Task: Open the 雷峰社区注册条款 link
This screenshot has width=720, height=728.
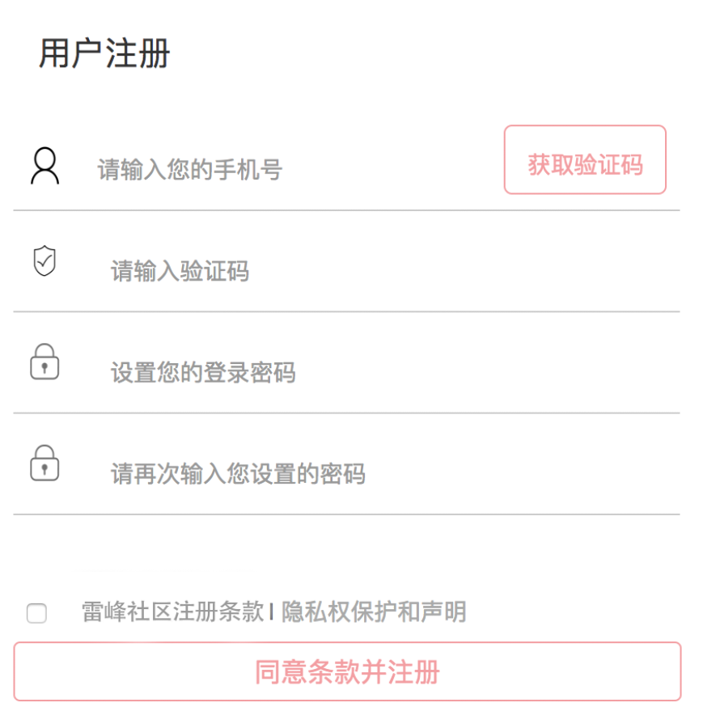Action: tap(172, 612)
